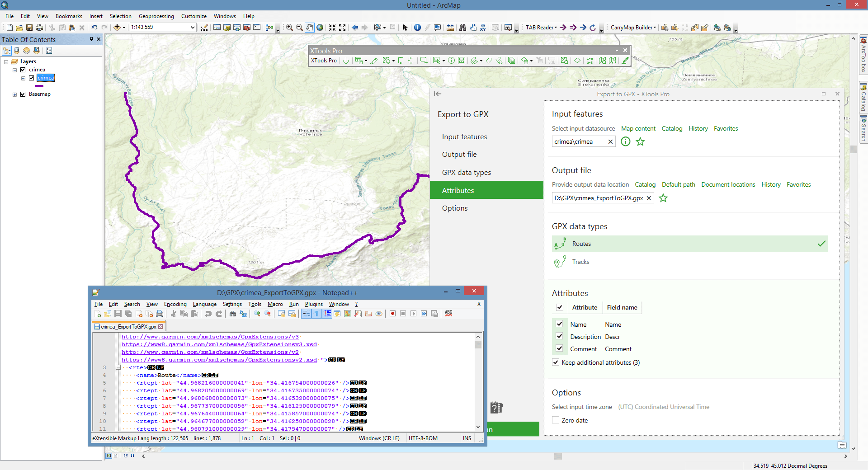Image resolution: width=868 pixels, height=470 pixels.
Task: Toggle Basemap layer visibility checkbox
Action: (23, 94)
